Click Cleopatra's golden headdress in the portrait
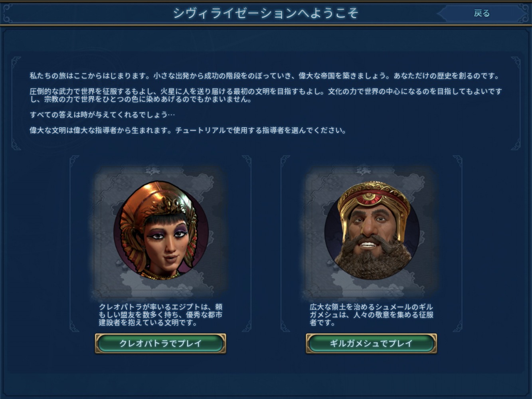 [160, 196]
